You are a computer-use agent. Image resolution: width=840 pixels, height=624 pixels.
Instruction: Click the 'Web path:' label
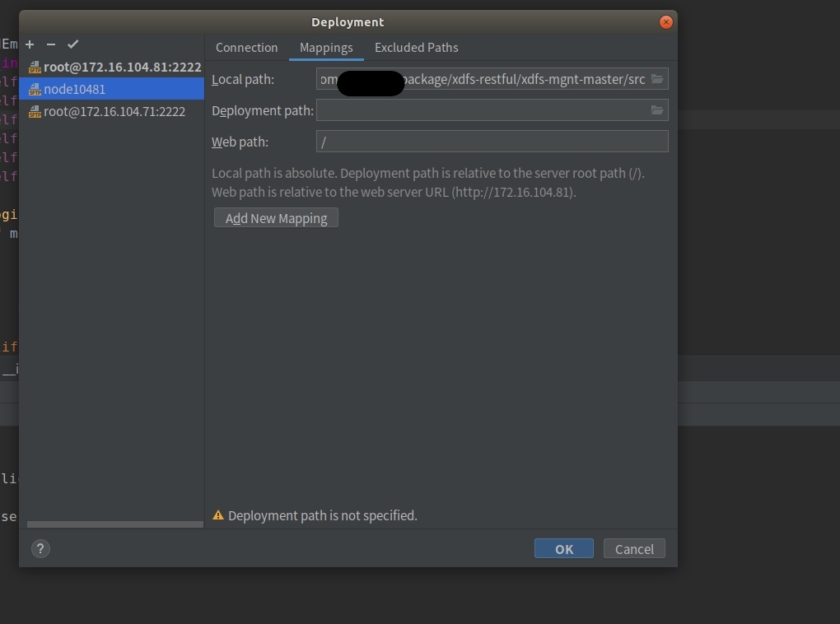[x=240, y=142]
